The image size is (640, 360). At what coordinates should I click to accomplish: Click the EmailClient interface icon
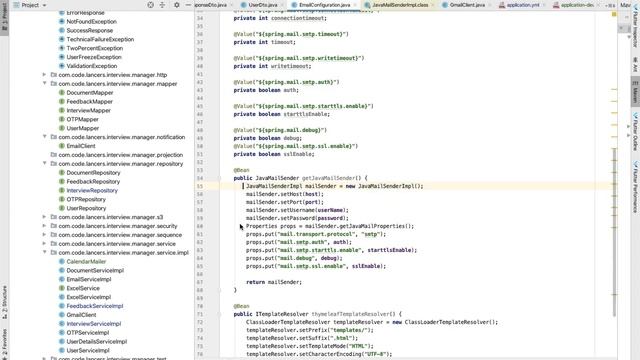pyautogui.click(x=62, y=146)
